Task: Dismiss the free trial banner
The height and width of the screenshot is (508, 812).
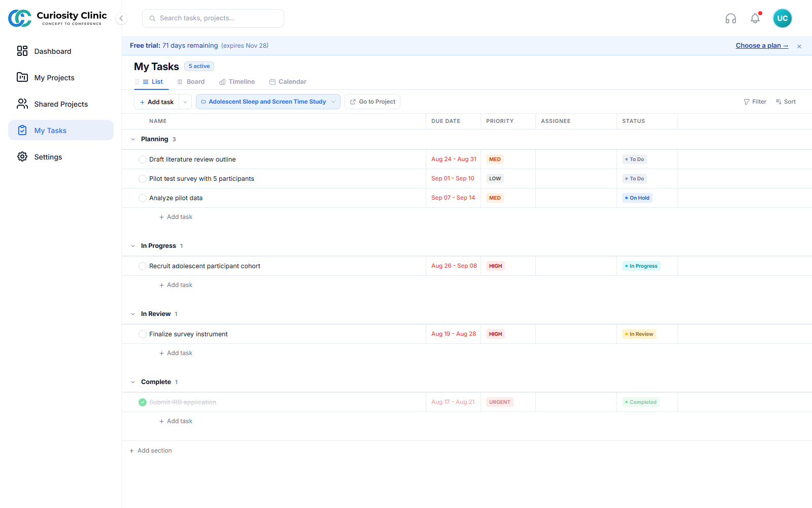Action: point(799,46)
